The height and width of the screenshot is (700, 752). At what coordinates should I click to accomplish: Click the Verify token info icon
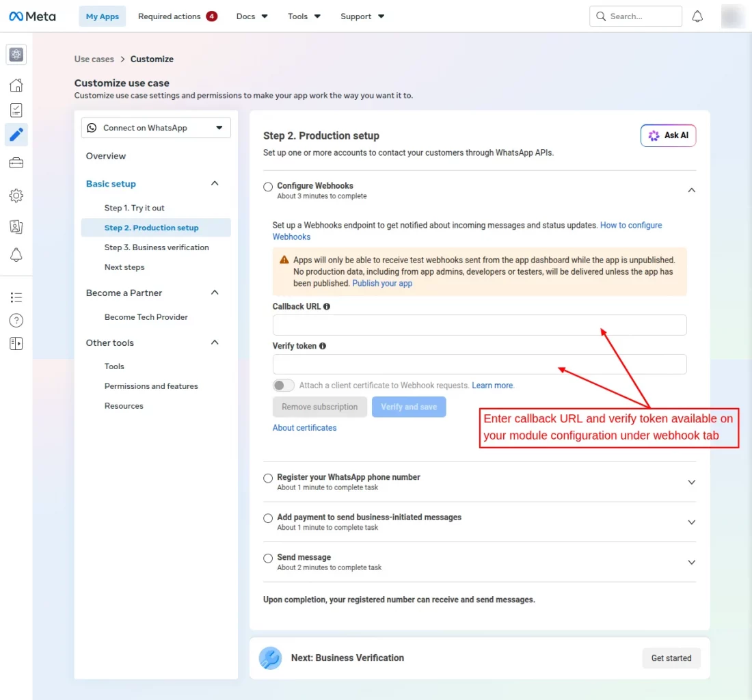tap(323, 346)
